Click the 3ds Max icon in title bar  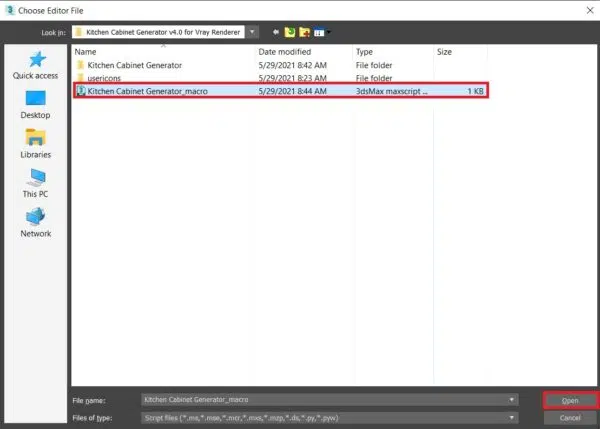[10, 10]
